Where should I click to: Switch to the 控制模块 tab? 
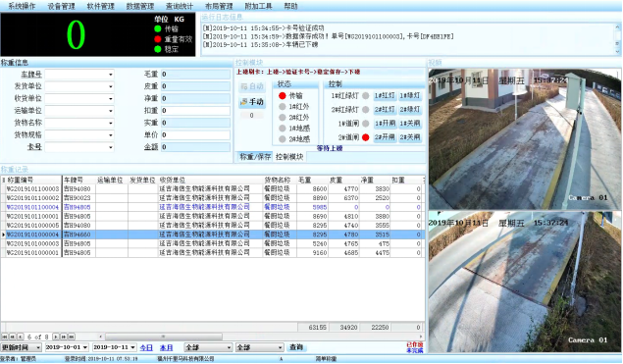click(x=289, y=157)
